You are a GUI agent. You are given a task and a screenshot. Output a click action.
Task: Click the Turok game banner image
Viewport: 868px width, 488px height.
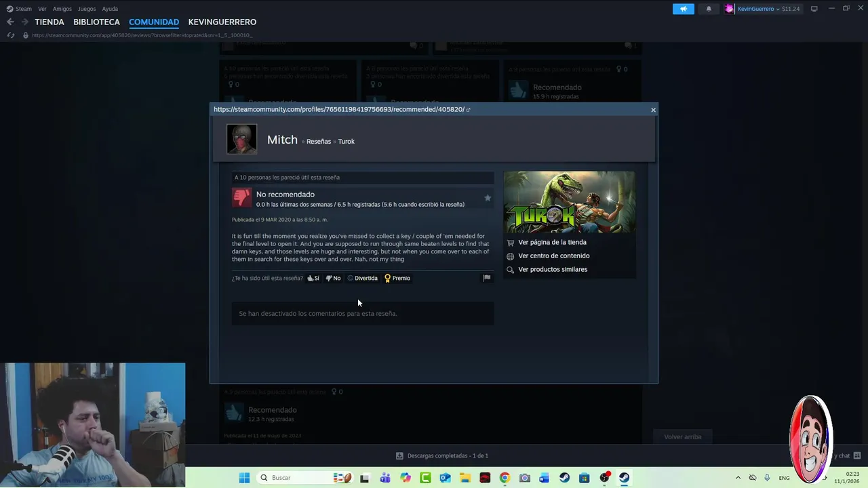tap(570, 202)
